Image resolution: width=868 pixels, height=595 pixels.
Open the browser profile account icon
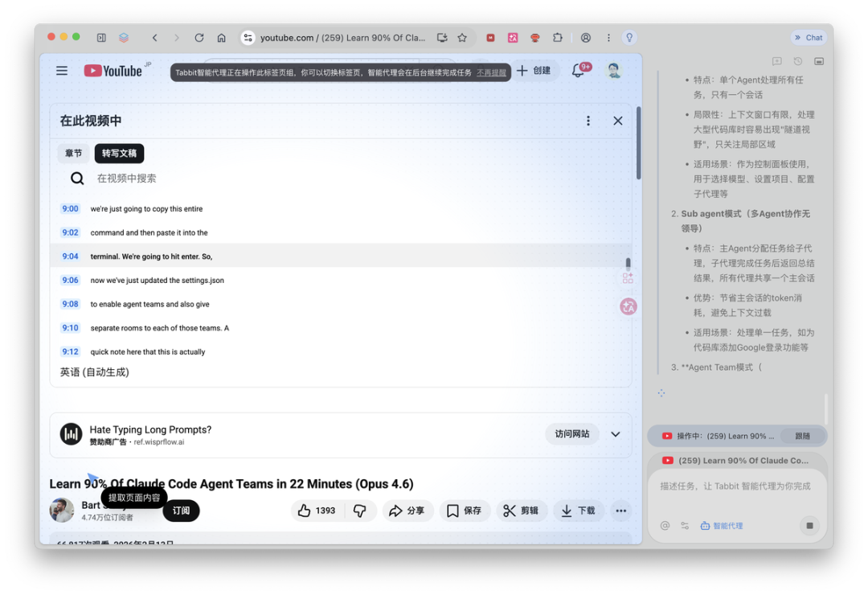click(x=586, y=38)
